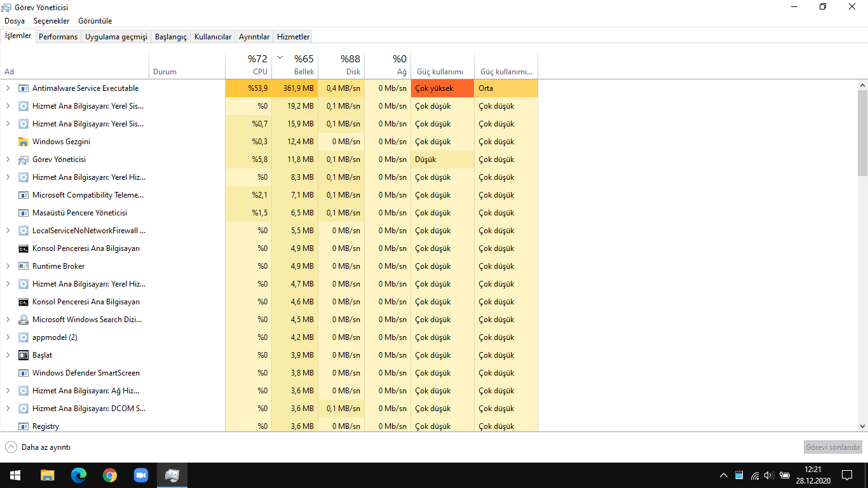Click the Task Manager taskbar icon

172,475
